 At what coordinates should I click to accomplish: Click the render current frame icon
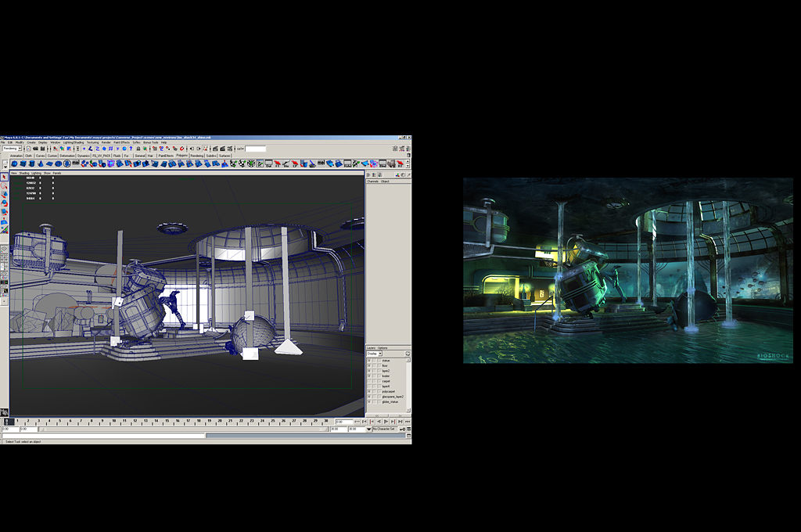[x=215, y=149]
